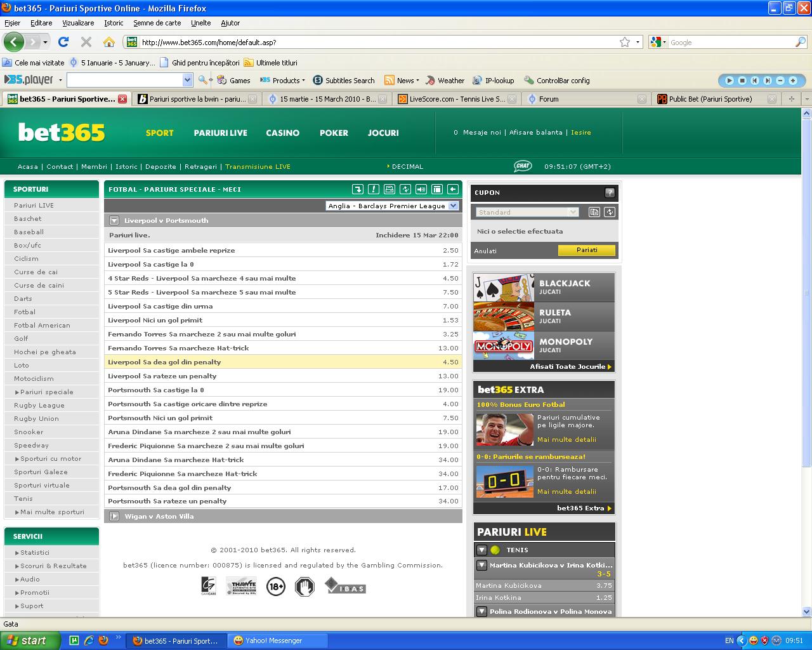Click the audio speaker icon in Fotbal header
Viewport: 812px width, 650px height.
click(421, 189)
